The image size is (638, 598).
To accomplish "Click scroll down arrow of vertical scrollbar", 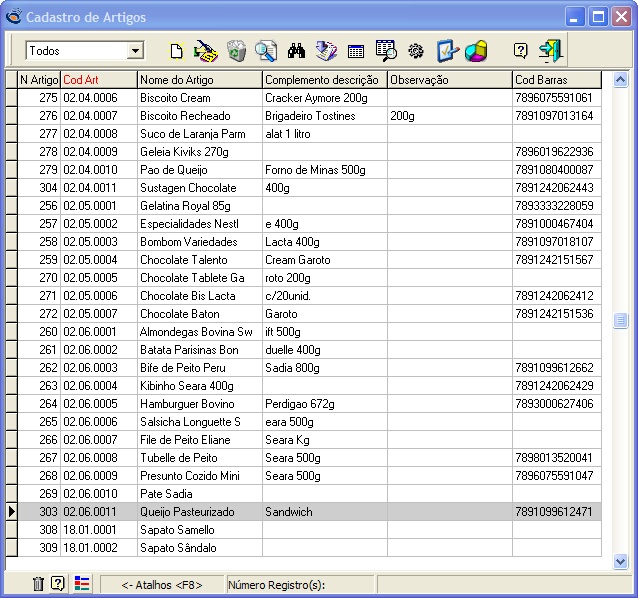I will (x=620, y=562).
